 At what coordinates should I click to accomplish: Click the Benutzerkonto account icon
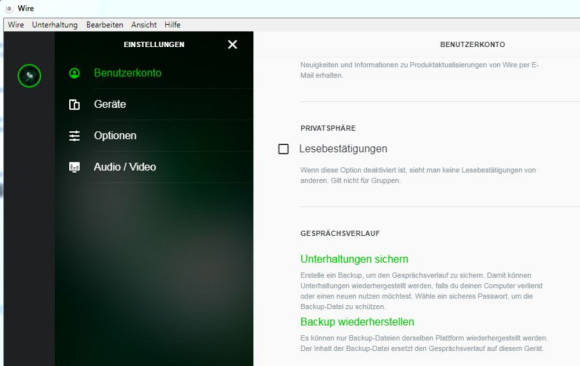click(74, 73)
